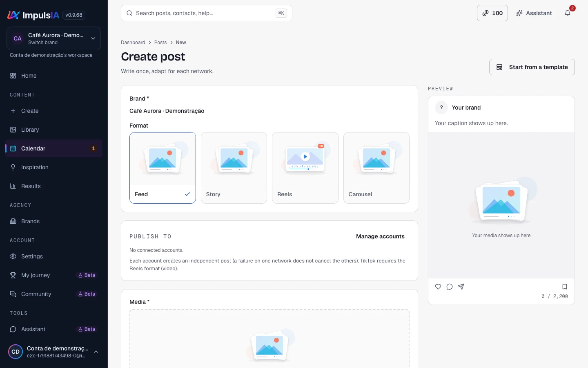Go to Home in the sidebar
Viewport: 588px width, 368px height.
53,76
